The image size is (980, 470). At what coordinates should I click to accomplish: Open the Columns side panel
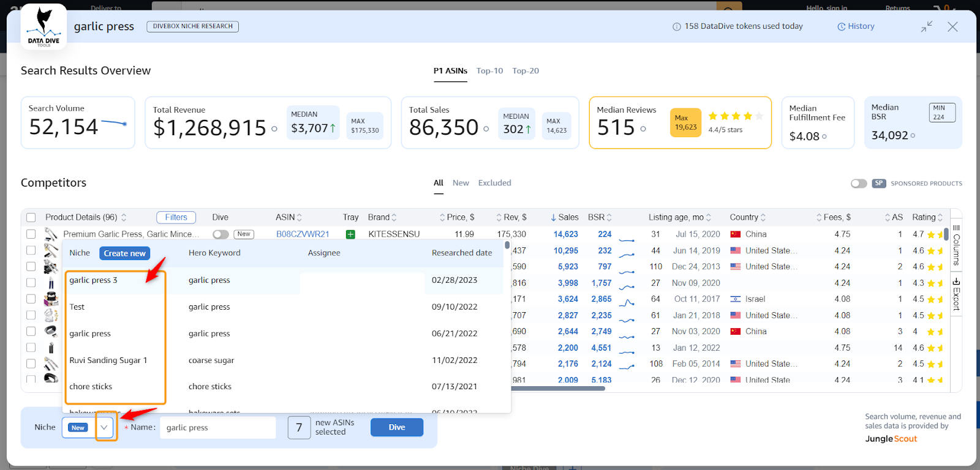pyautogui.click(x=956, y=245)
